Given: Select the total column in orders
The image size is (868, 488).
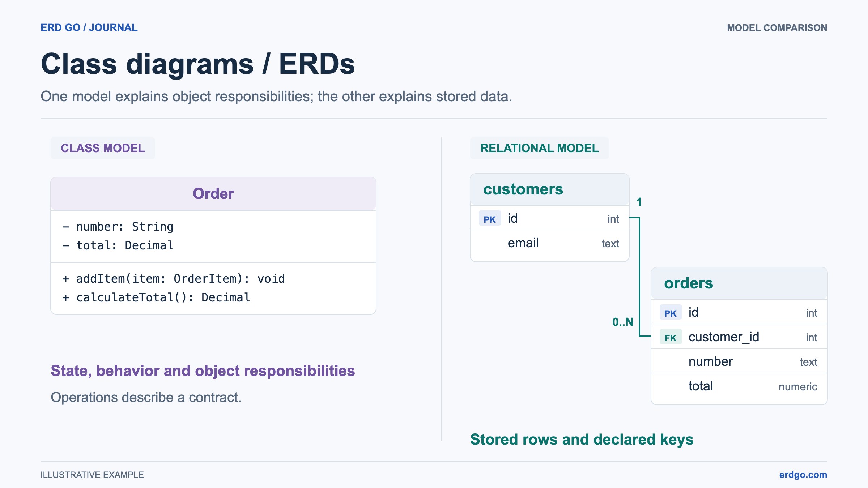Looking at the screenshot, I should pos(739,386).
